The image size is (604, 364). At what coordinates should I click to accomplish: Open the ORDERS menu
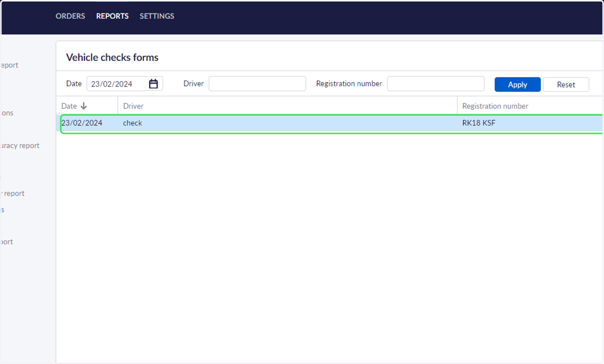pyautogui.click(x=70, y=16)
